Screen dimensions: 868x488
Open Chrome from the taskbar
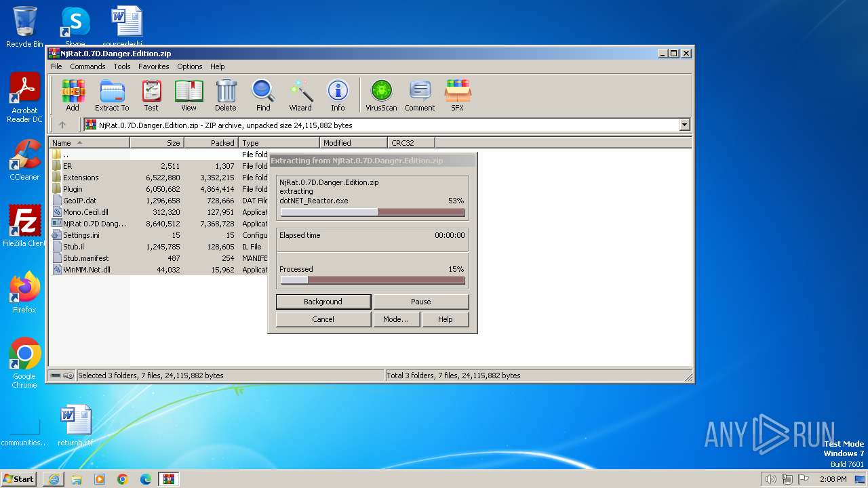click(x=123, y=479)
